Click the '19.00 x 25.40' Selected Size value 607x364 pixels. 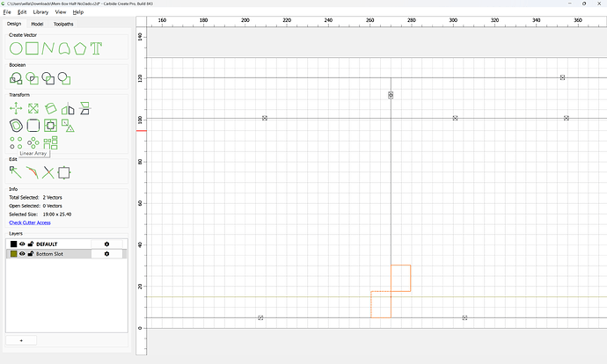click(x=57, y=215)
